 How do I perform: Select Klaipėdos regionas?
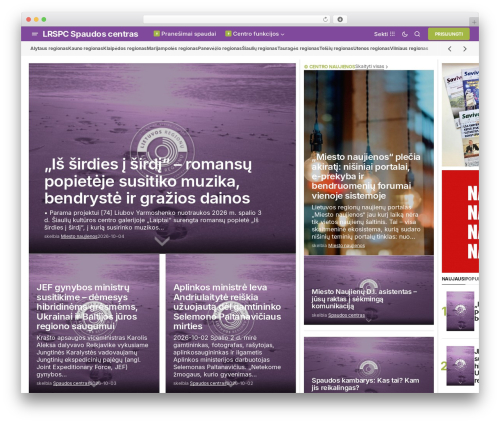[x=125, y=49]
